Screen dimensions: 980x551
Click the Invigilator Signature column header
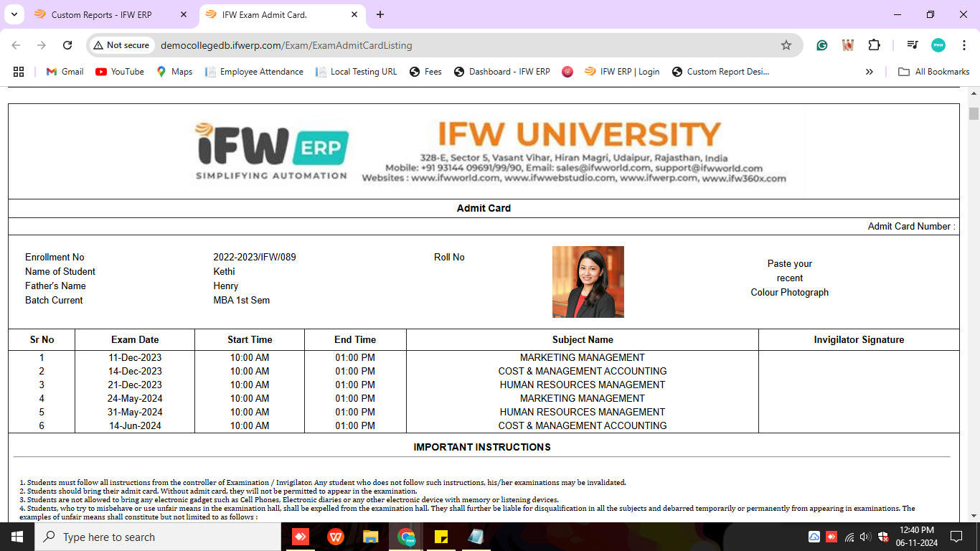coord(859,339)
